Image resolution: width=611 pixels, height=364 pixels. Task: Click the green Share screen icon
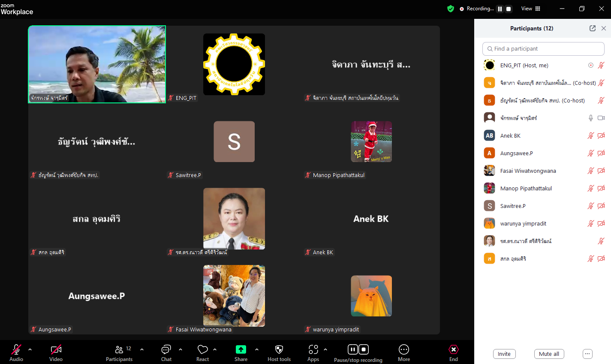(241, 349)
